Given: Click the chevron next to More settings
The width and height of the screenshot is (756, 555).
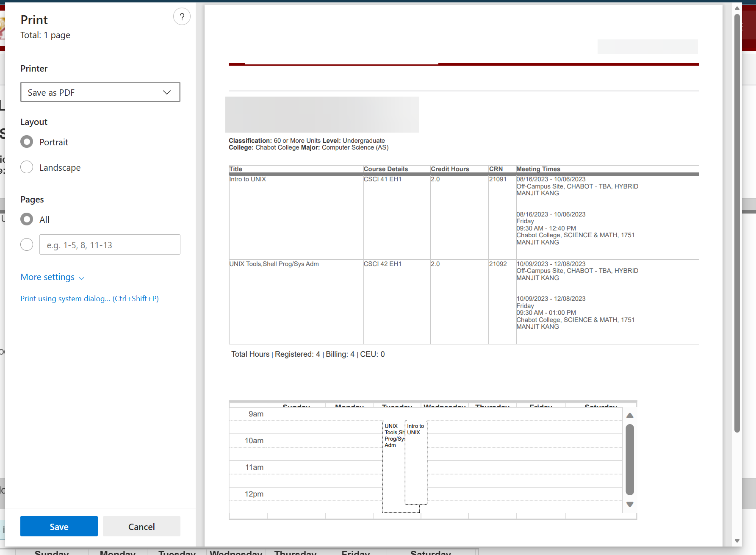Looking at the screenshot, I should (x=82, y=278).
